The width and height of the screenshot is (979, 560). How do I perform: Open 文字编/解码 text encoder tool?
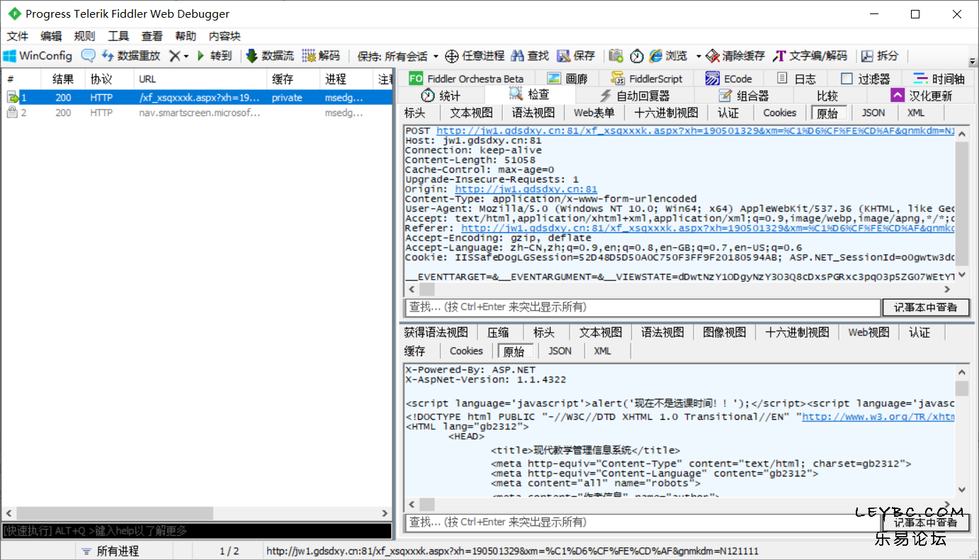pos(810,55)
